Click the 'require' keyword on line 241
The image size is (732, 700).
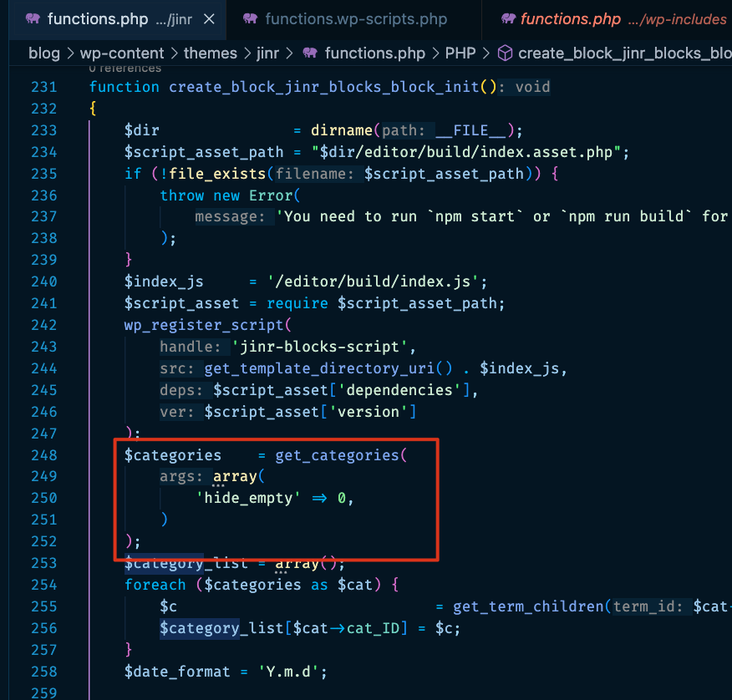[x=297, y=304]
